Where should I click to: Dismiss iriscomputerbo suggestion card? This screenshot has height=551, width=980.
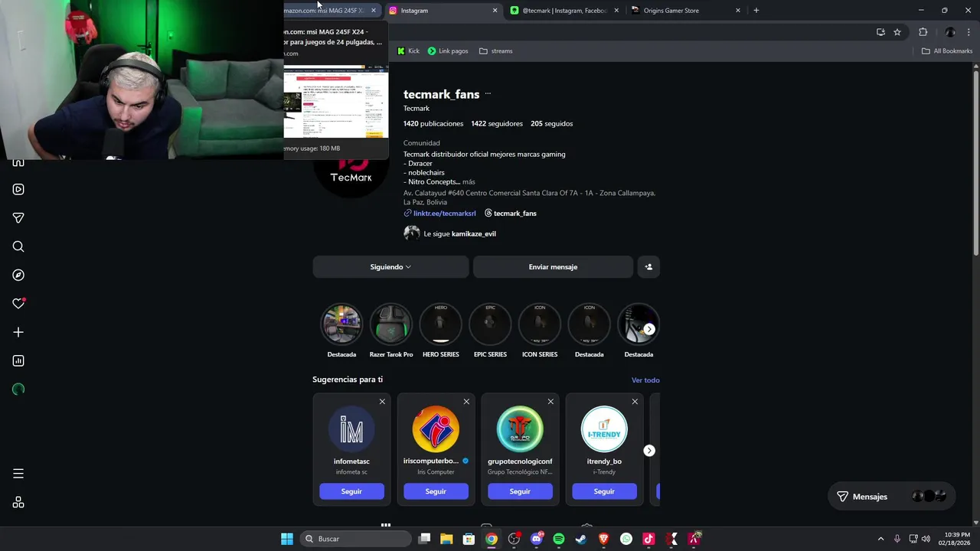point(466,402)
